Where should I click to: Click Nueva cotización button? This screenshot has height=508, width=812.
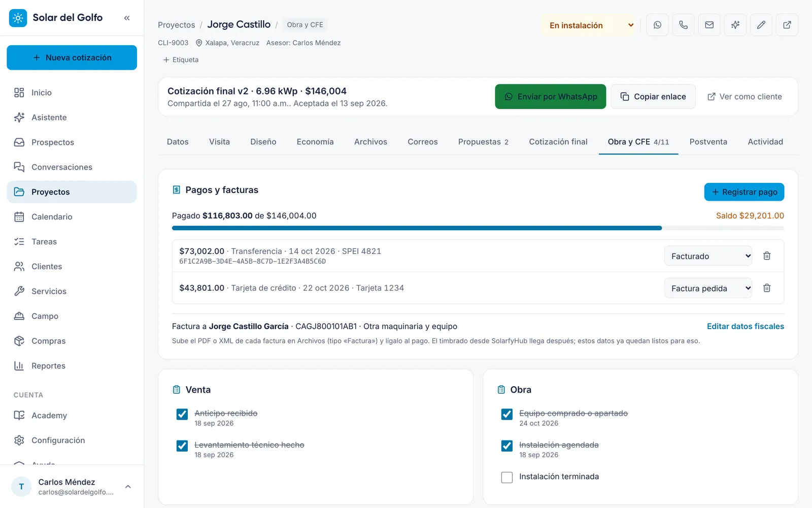click(72, 57)
